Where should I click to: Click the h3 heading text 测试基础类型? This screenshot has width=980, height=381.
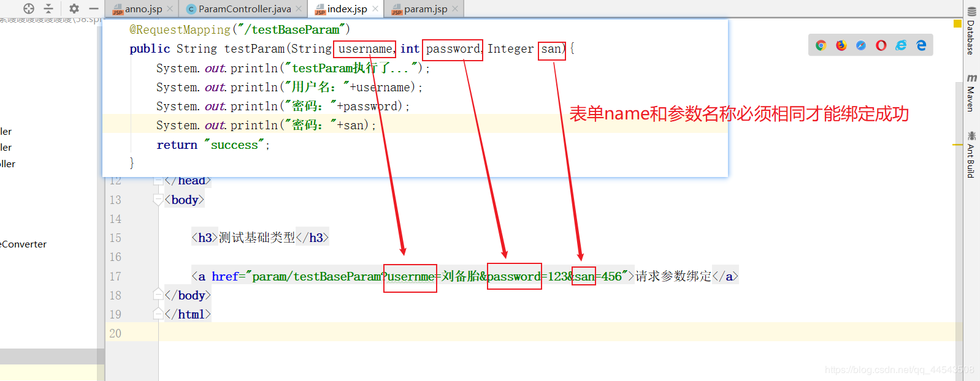(257, 238)
